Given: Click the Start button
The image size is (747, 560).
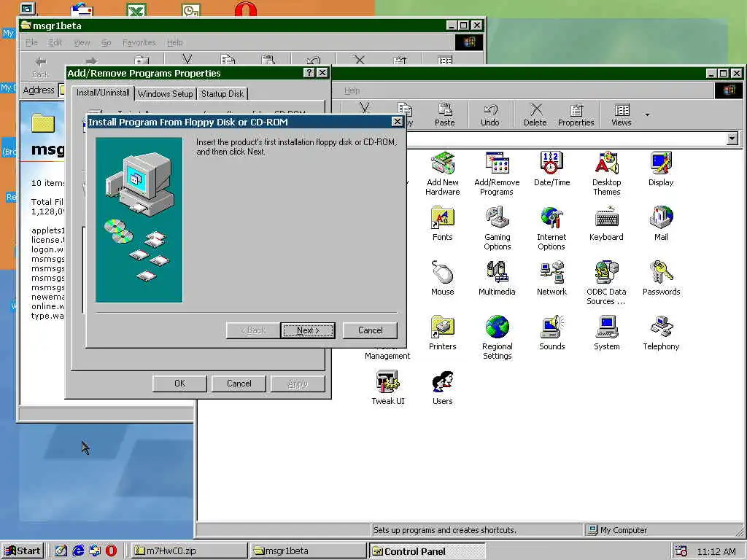Looking at the screenshot, I should (x=23, y=551).
